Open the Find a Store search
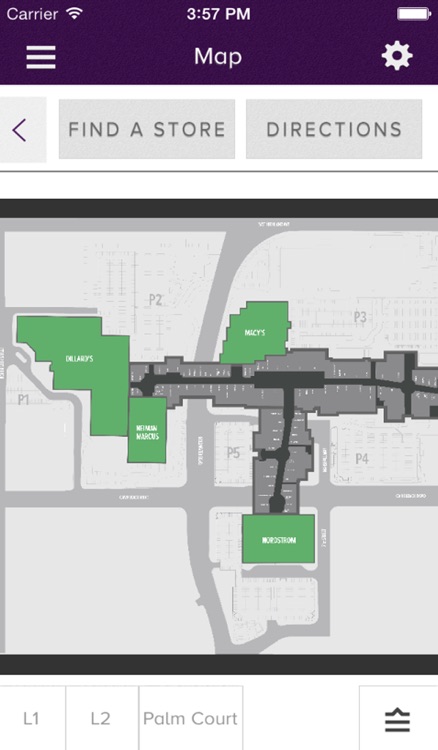The image size is (438, 750). (x=147, y=129)
